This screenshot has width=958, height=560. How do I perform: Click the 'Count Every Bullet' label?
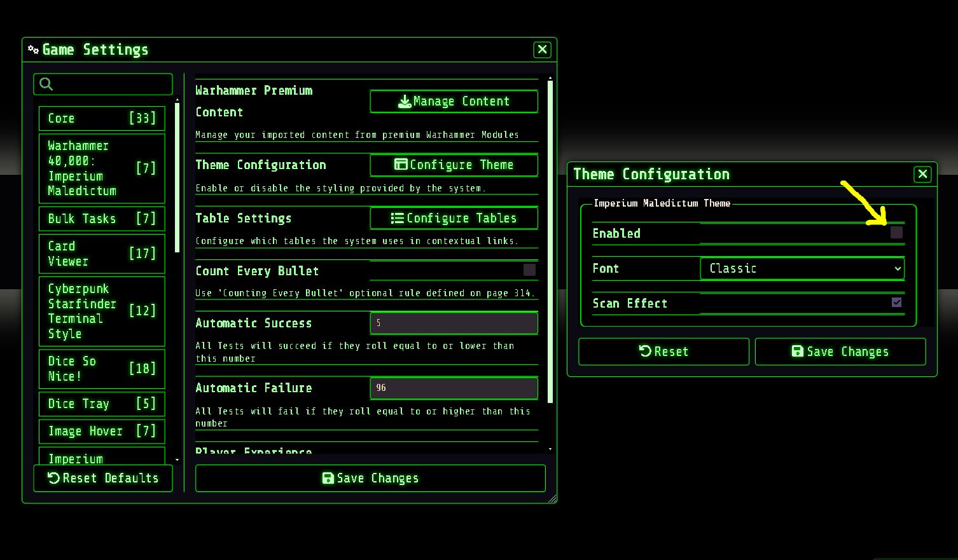click(x=257, y=271)
